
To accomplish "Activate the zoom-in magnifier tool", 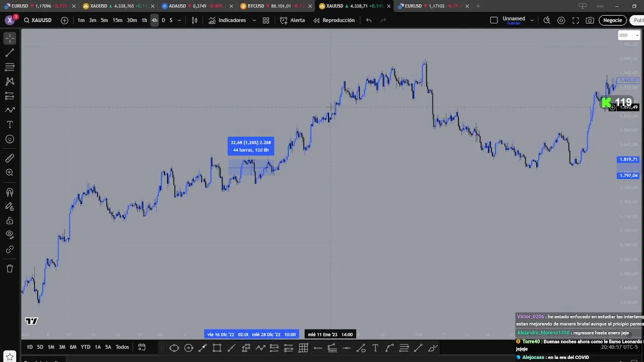I will point(10,172).
